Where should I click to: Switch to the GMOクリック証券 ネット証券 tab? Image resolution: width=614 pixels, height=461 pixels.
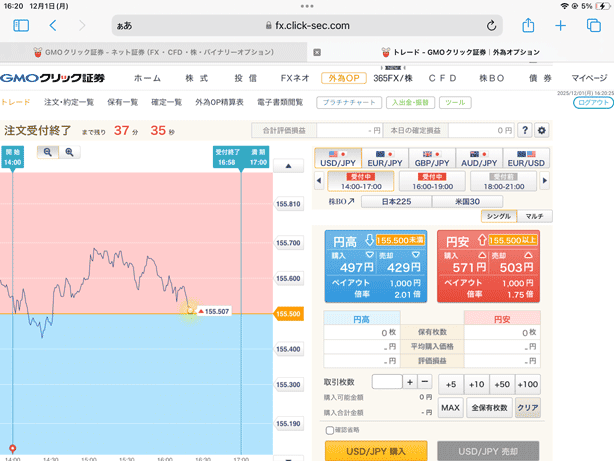(x=154, y=52)
